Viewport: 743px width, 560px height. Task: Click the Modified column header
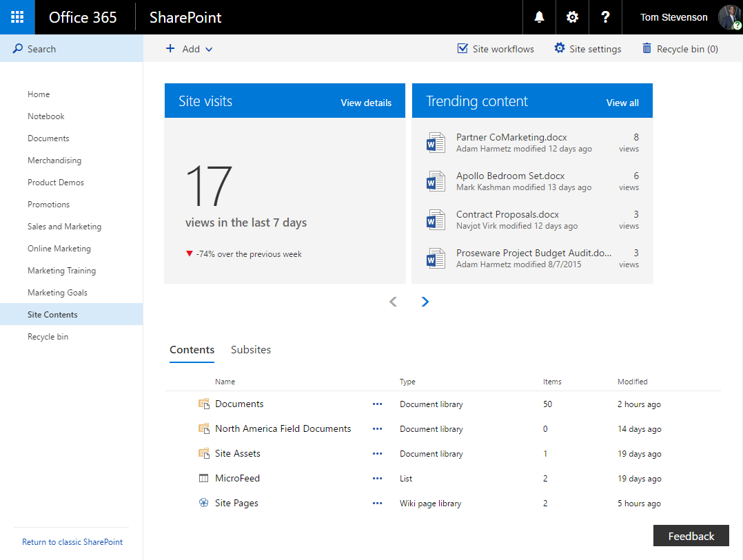coord(632,382)
